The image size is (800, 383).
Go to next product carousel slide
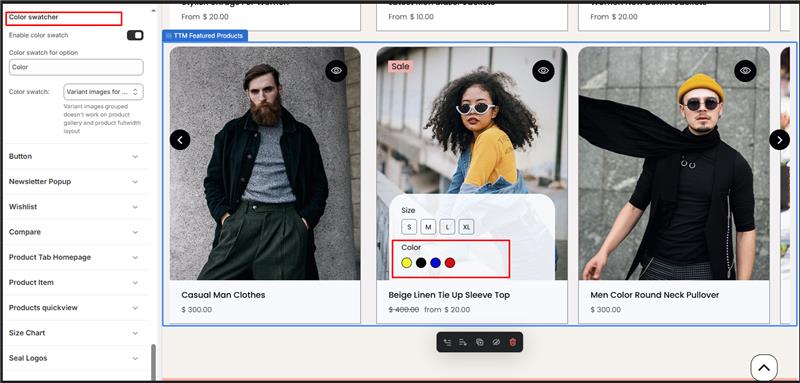pos(779,140)
